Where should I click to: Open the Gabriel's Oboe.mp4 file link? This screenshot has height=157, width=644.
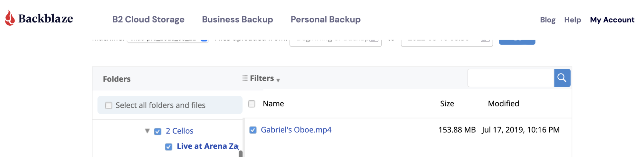click(x=296, y=130)
